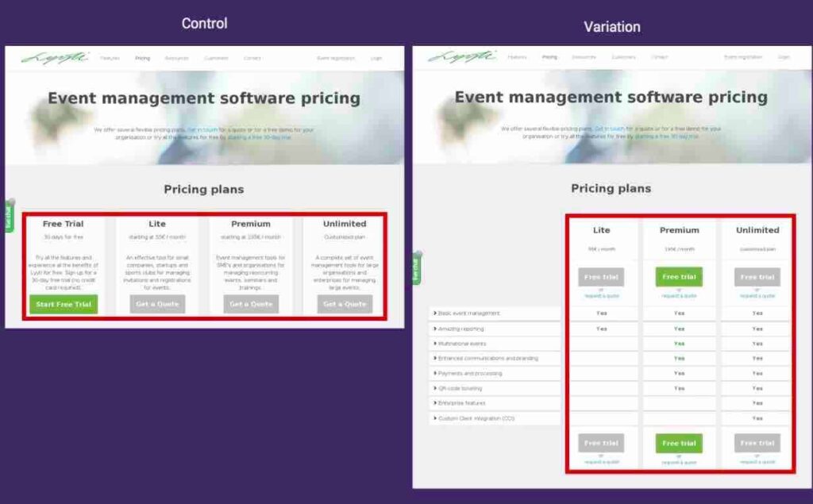The width and height of the screenshot is (813, 504).
Task: Open Features menu in Control navigation
Action: 110,58
